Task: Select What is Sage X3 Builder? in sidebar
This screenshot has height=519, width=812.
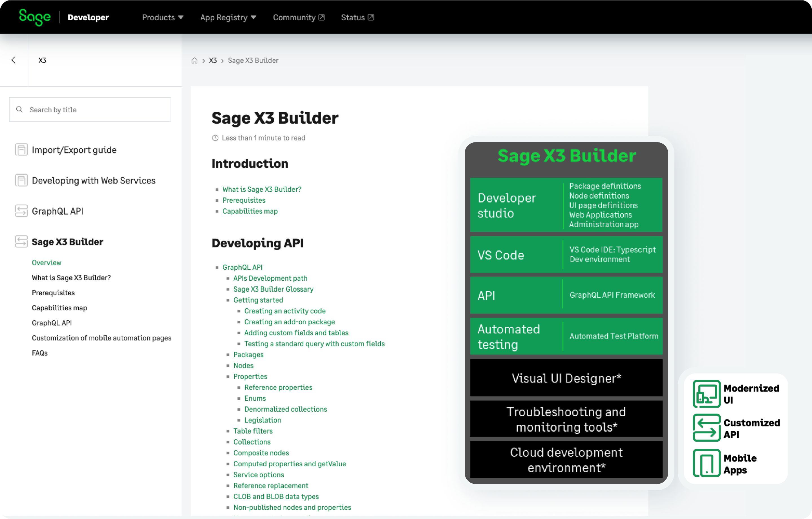Action: coord(71,277)
